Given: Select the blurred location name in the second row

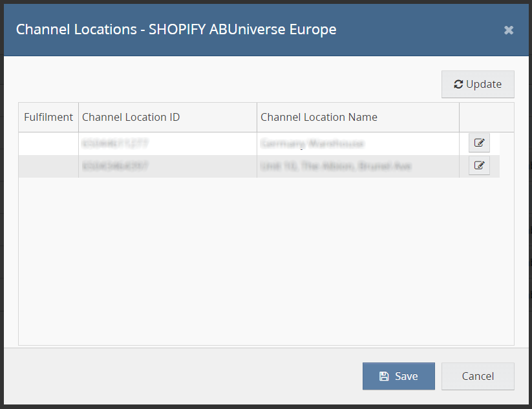Looking at the screenshot, I should point(336,166).
